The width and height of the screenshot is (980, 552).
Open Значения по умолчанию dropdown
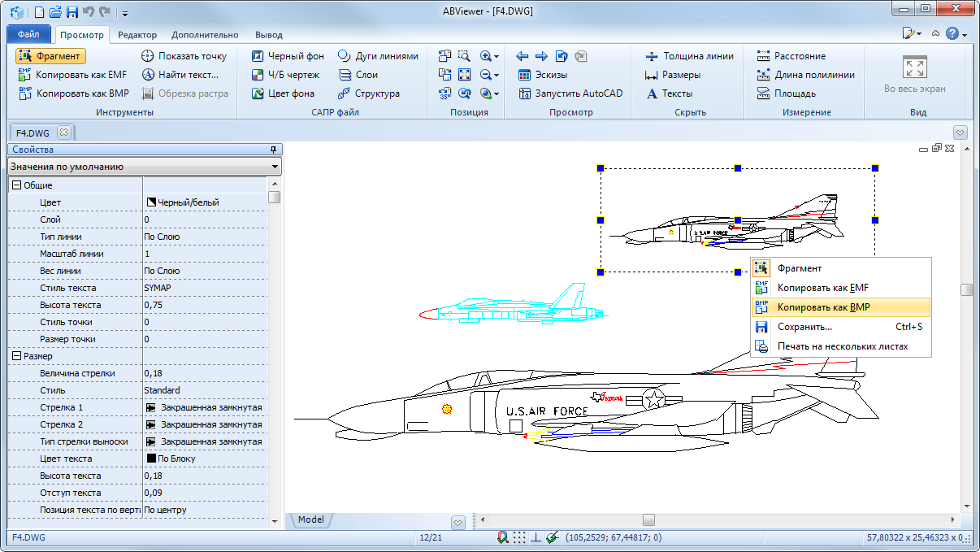click(x=145, y=167)
